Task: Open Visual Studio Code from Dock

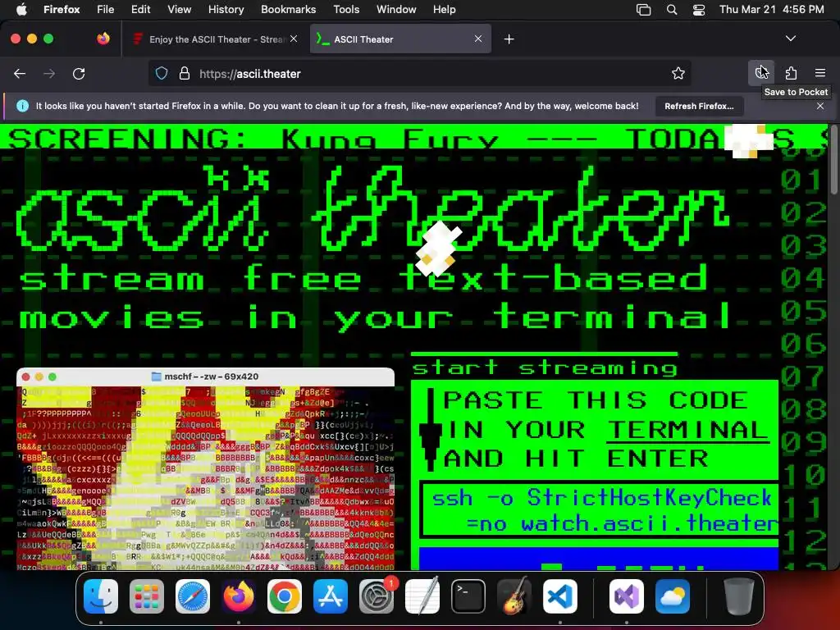Action: click(559, 596)
